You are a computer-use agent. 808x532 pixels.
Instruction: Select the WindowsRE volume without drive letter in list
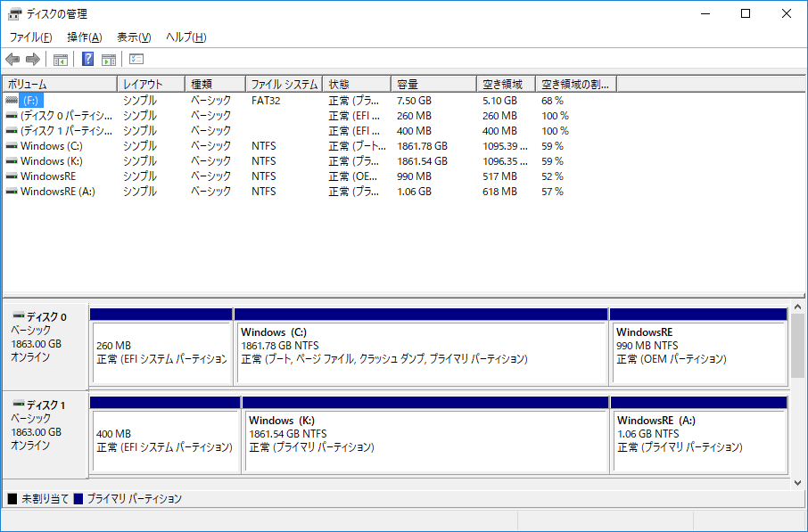pyautogui.click(x=48, y=176)
